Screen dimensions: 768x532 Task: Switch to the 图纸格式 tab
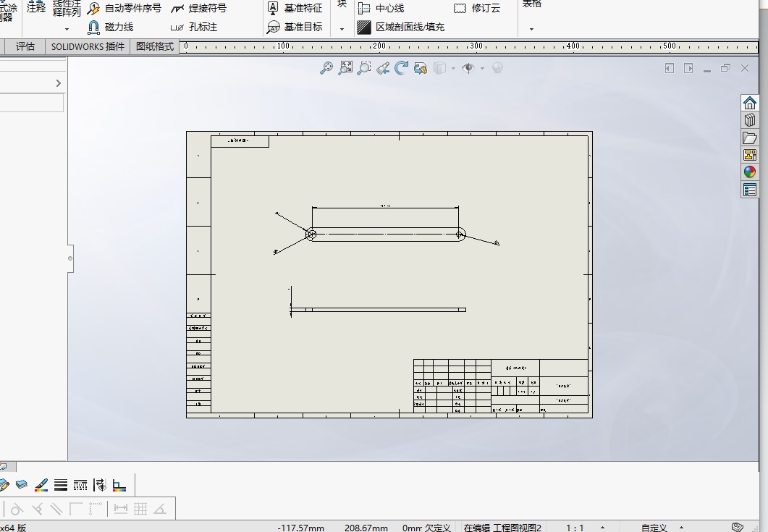click(155, 46)
